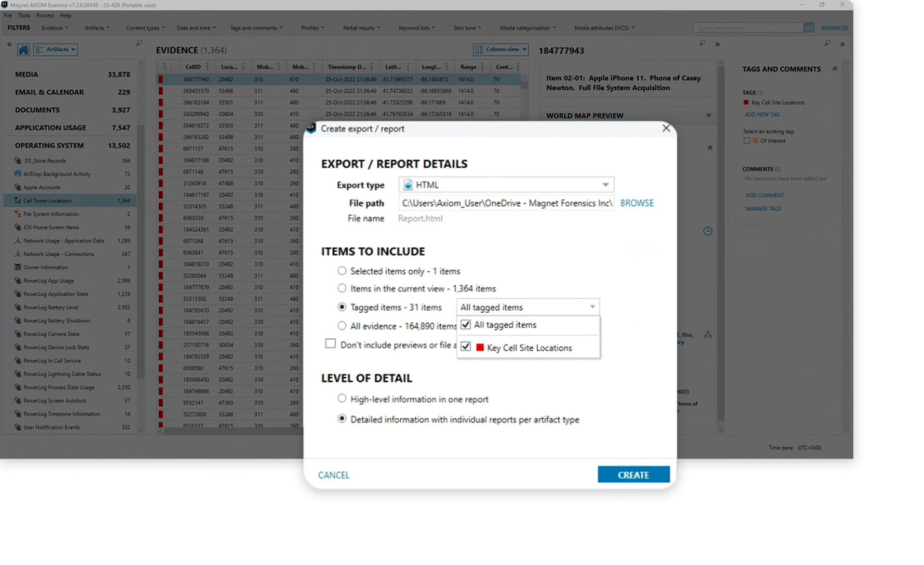Viewport: 924px width, 565px height.
Task: Click CANCEL in export dialog
Action: click(333, 475)
